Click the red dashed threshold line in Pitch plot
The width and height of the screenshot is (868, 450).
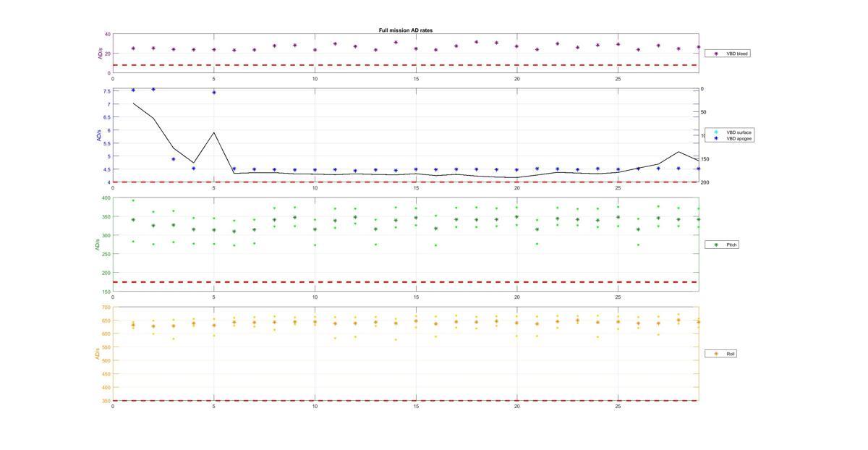pos(405,282)
